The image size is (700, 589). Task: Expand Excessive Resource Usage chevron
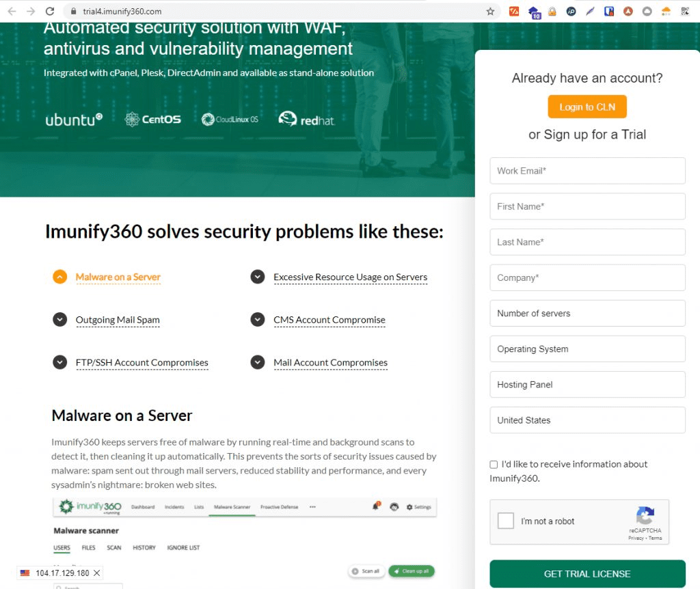point(258,277)
